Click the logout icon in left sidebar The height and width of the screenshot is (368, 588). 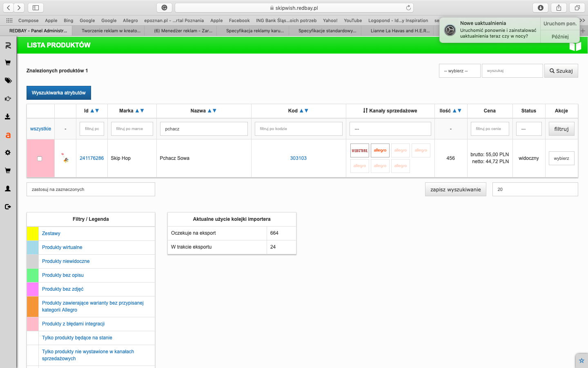point(8,206)
